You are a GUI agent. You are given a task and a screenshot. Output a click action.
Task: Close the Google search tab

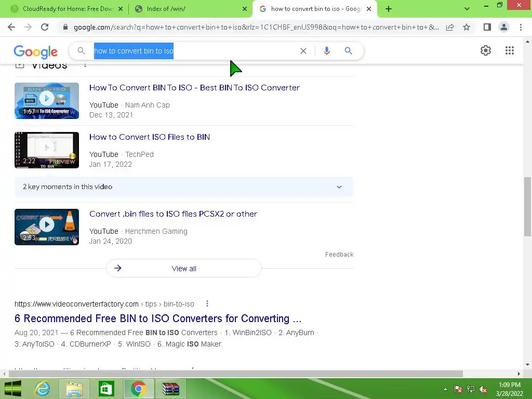pos(369,9)
